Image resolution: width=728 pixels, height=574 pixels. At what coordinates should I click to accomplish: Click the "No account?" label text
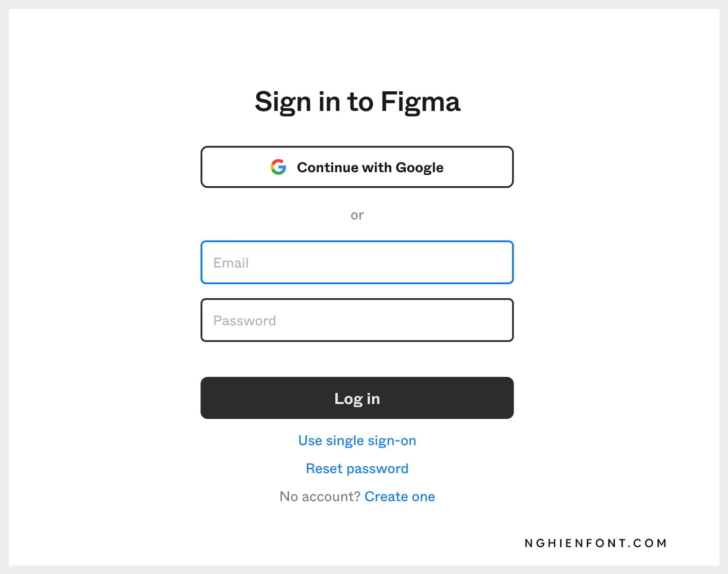[x=320, y=497]
